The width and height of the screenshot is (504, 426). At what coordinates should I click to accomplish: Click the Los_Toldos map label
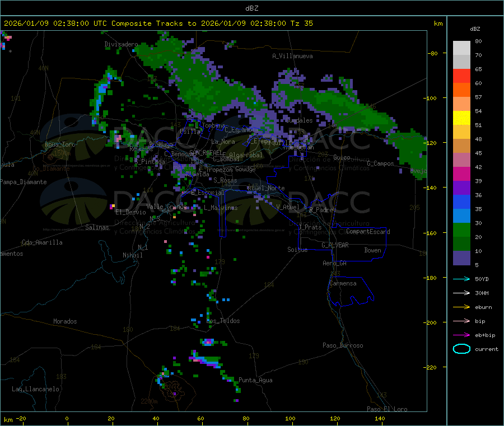[x=223, y=321]
